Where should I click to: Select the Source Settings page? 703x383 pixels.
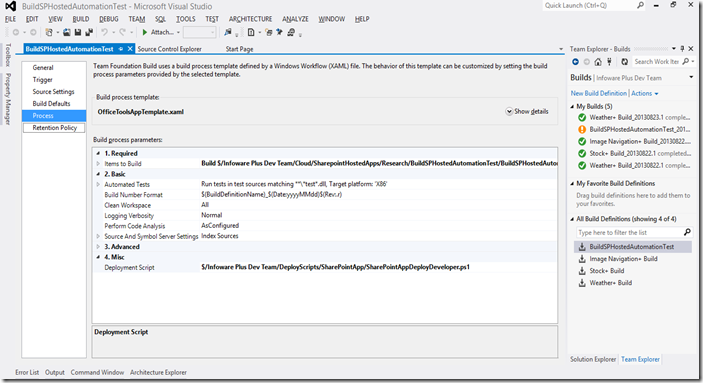[54, 91]
